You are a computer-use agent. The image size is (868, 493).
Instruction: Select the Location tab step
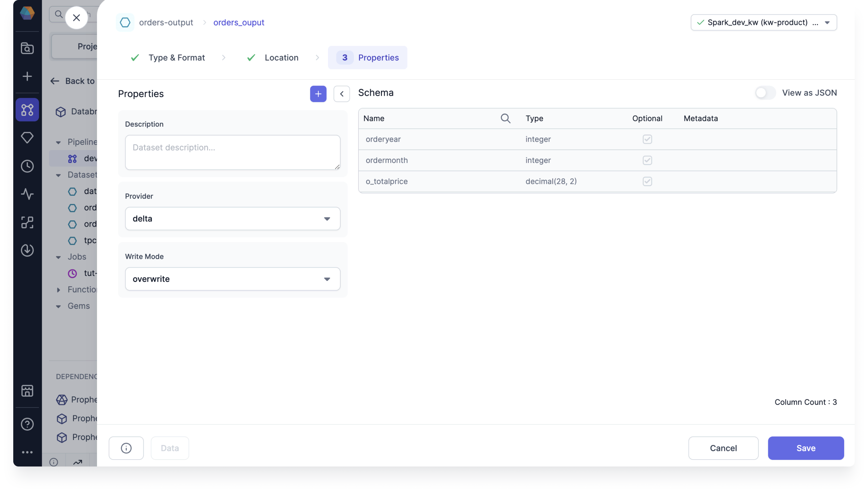(281, 57)
